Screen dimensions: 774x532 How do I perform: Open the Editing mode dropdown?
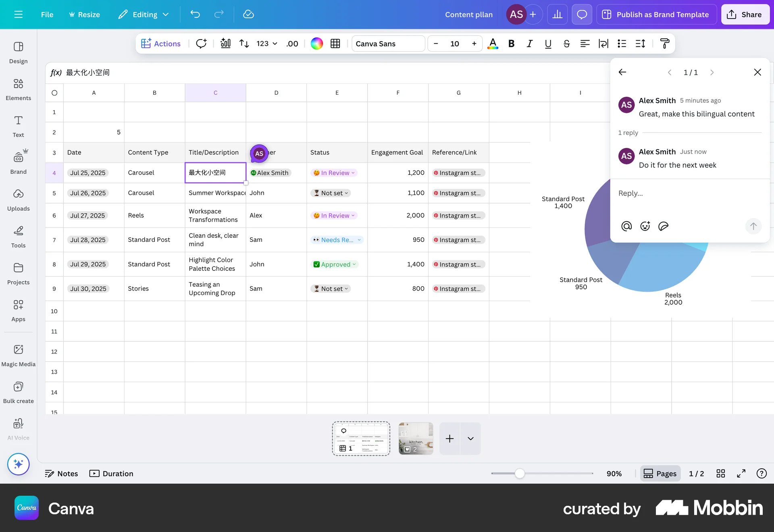point(144,15)
